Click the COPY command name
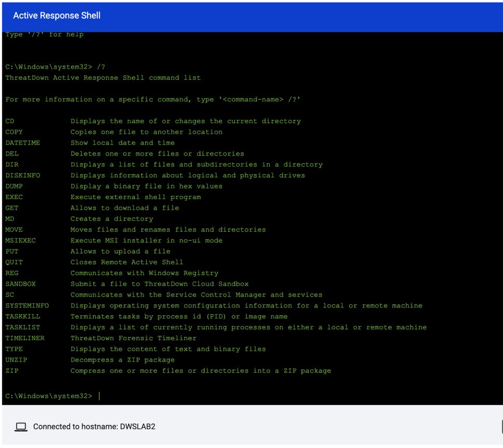503x448 pixels. [x=14, y=132]
